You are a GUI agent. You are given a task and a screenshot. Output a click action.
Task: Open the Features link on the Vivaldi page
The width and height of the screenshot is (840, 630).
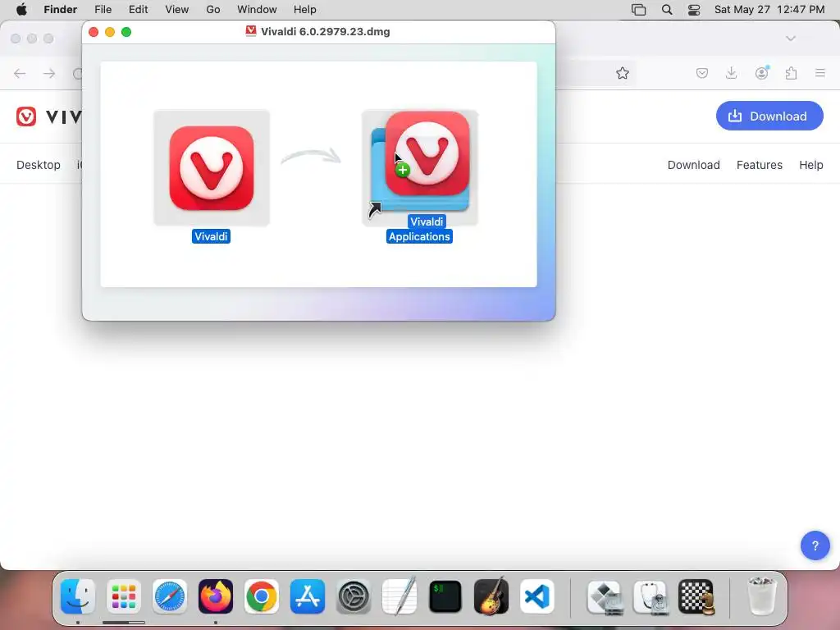coord(759,165)
